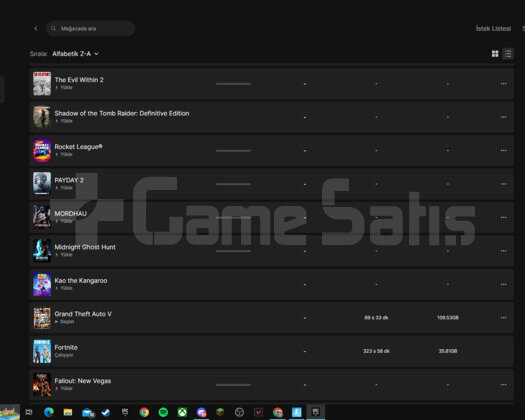This screenshot has width=525, height=420.
Task: Select the 'Fortnite' title
Action: point(66,347)
